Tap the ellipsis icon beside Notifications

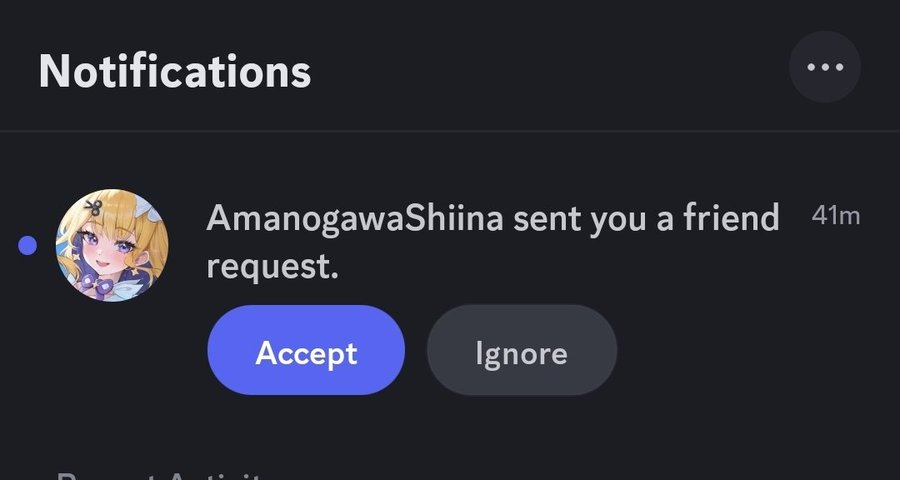tap(824, 67)
